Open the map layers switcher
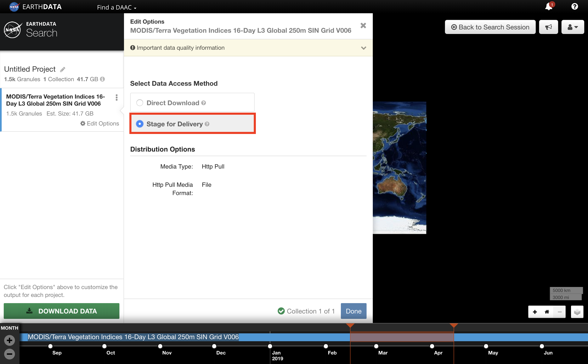588x364 pixels. 577,312
